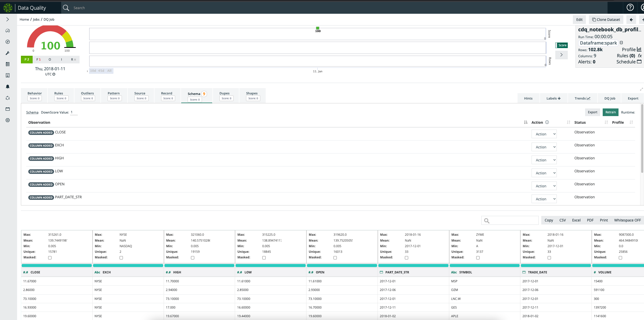Select the wrench tool icon in sidebar
644x320 pixels.
tap(8, 53)
